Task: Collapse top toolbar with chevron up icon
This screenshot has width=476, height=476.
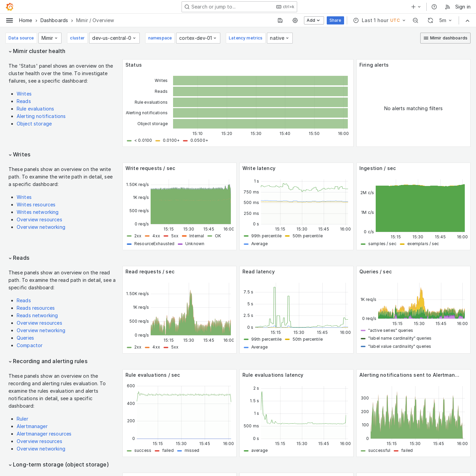Action: [x=468, y=20]
